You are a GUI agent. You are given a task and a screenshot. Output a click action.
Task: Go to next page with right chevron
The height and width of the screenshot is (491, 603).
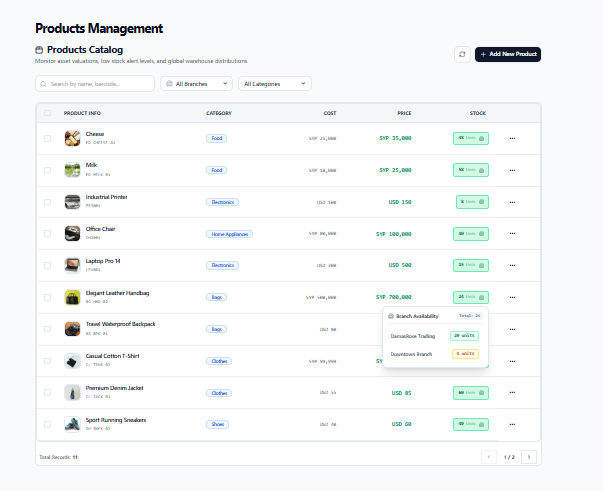click(529, 457)
